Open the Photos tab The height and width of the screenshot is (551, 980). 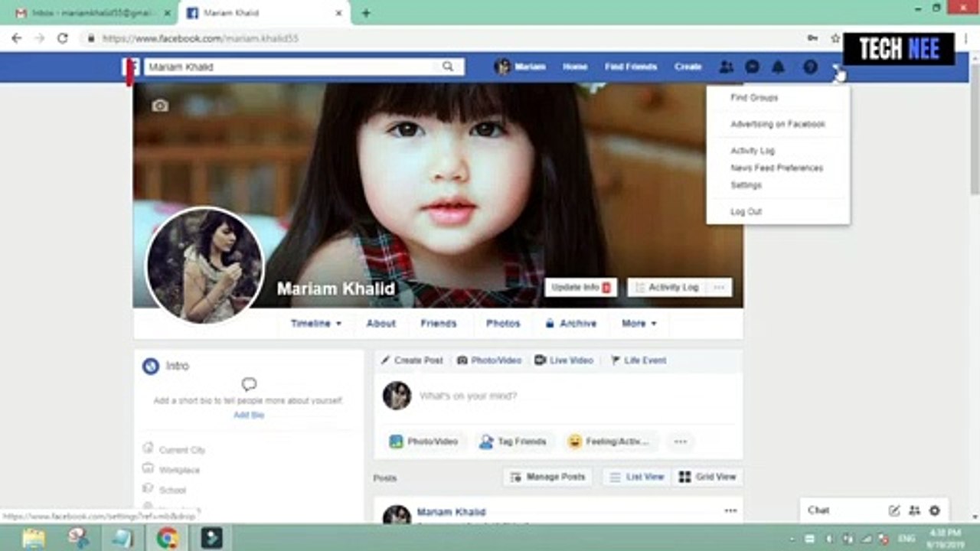503,324
